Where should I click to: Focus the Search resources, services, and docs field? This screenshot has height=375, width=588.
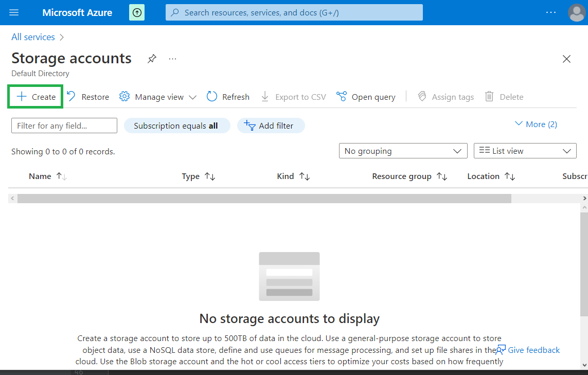coord(294,12)
